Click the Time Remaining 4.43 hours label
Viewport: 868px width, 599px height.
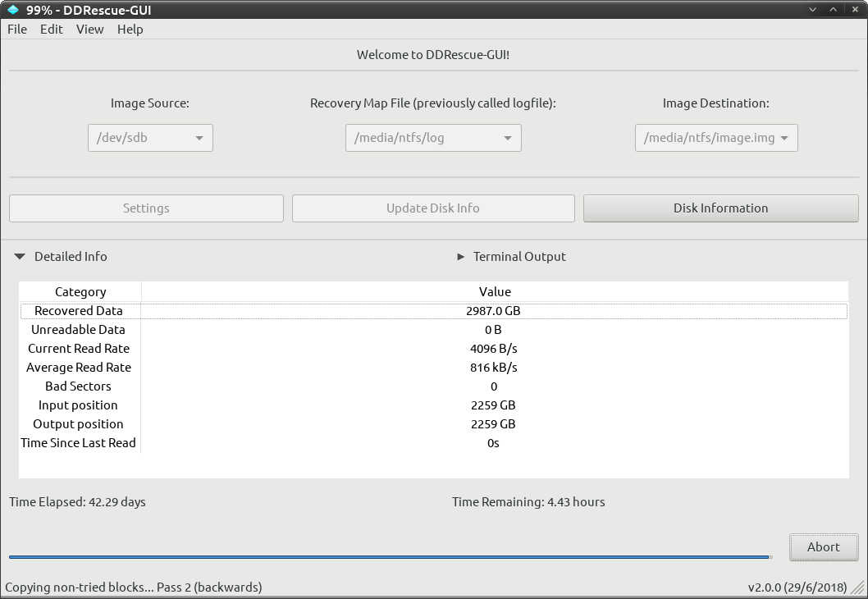tap(528, 502)
